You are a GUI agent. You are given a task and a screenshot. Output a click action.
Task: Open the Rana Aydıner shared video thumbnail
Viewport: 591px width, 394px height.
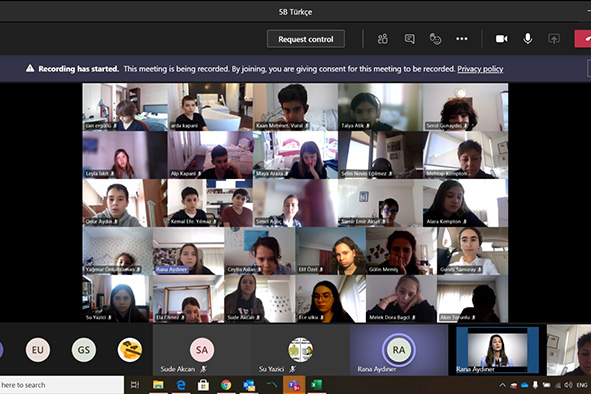497,350
